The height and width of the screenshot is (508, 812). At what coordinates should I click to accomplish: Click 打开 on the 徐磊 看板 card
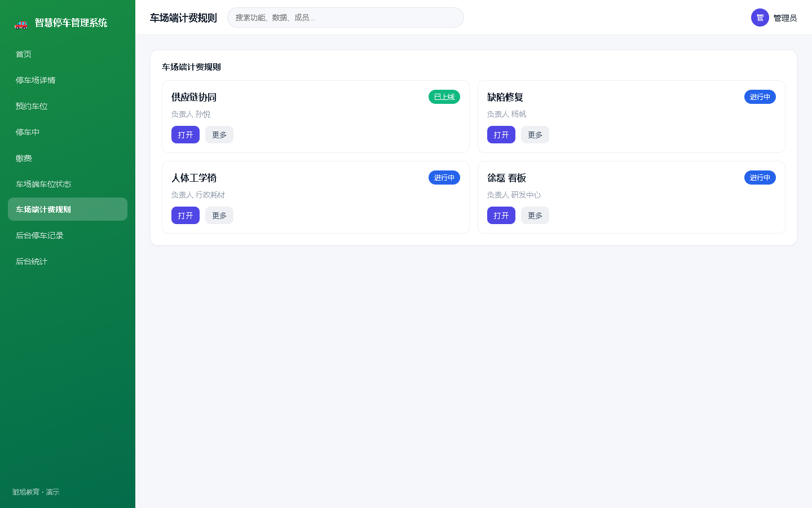[501, 216]
